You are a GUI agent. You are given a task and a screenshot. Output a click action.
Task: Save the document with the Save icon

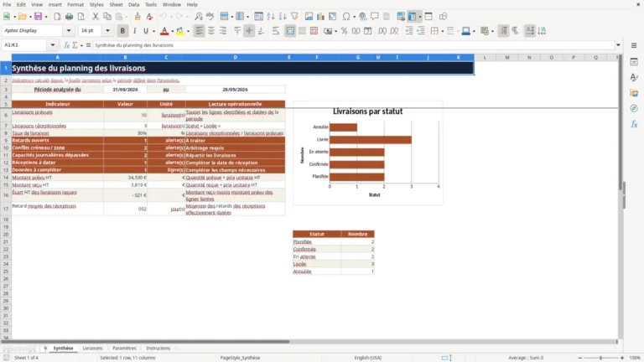tap(38, 17)
